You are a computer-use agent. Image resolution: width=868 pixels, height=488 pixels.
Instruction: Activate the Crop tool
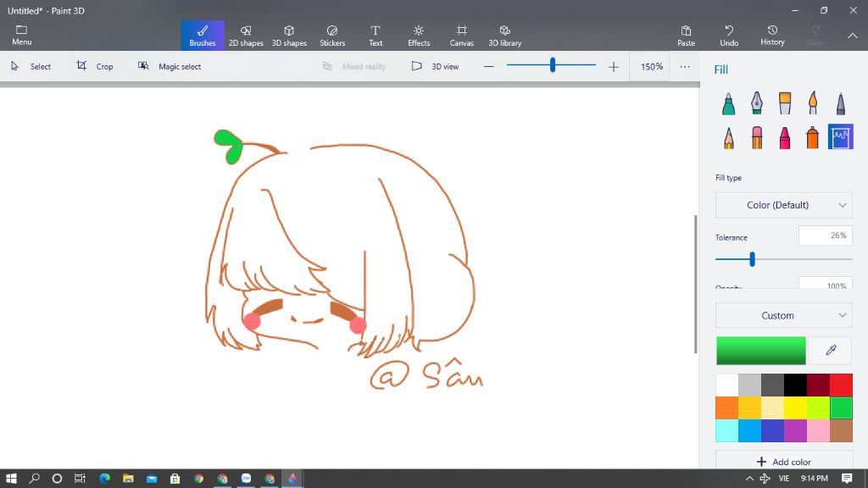pyautogui.click(x=95, y=66)
